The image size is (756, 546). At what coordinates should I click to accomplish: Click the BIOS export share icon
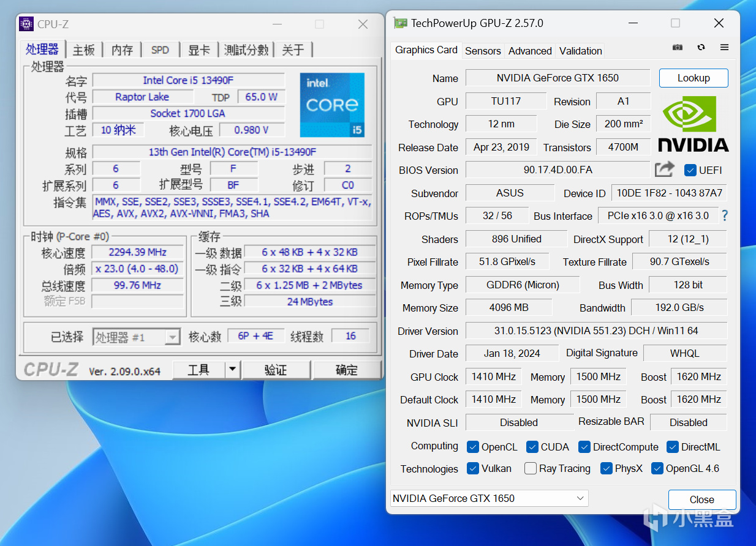click(665, 170)
